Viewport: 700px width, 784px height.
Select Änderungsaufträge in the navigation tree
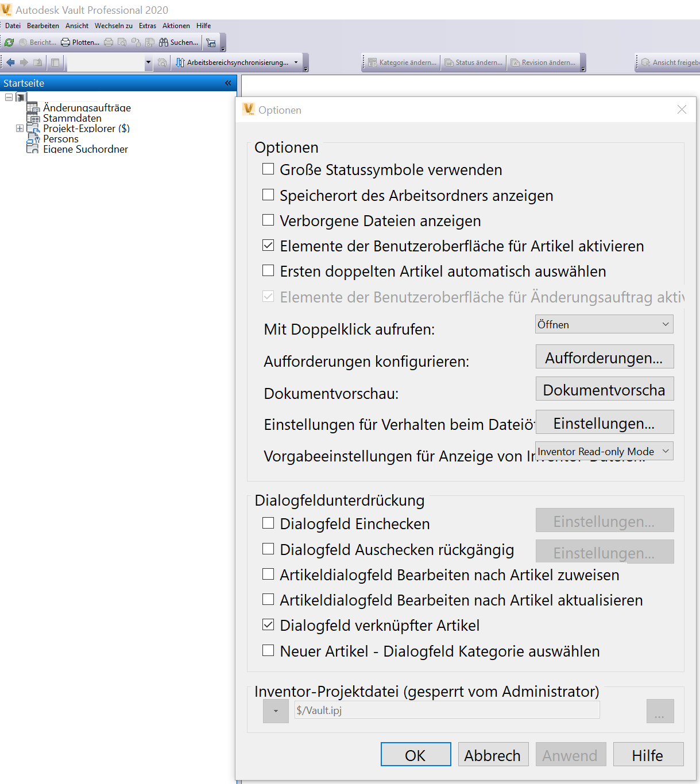87,108
